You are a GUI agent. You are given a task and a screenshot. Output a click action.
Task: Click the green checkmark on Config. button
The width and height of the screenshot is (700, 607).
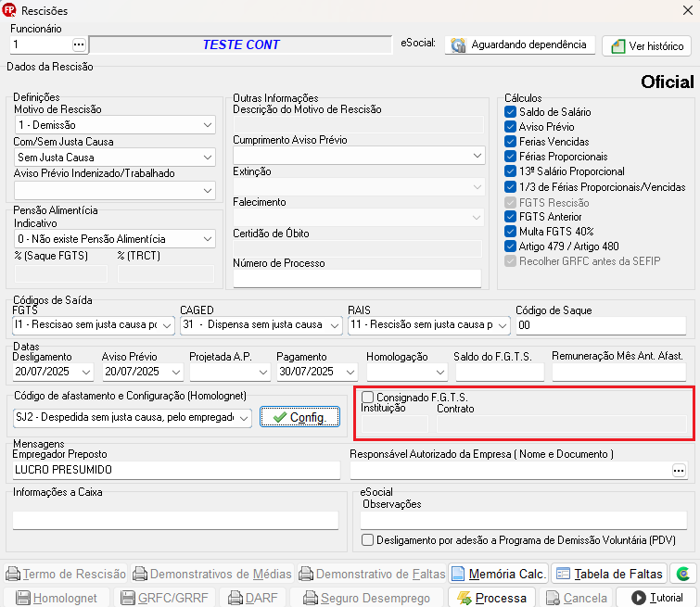[x=279, y=417]
